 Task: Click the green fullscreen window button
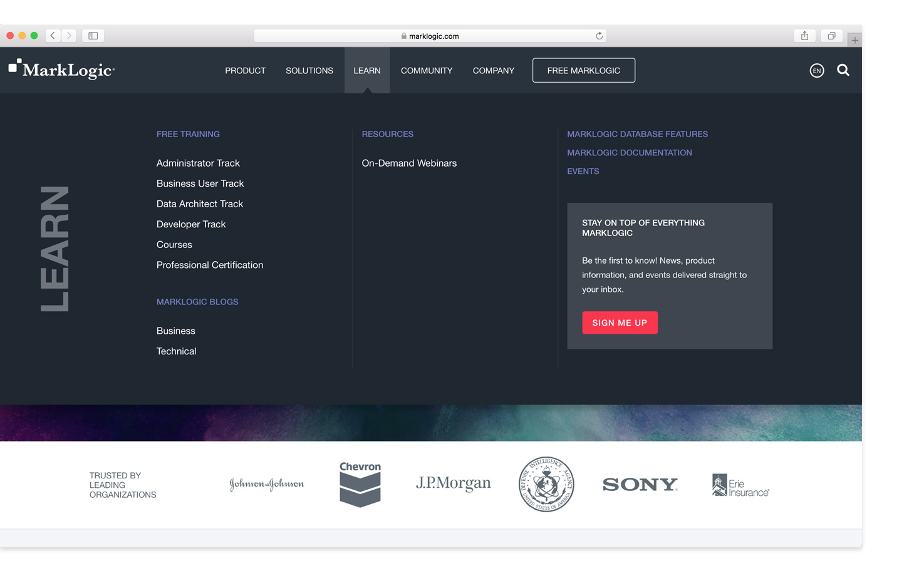[34, 36]
